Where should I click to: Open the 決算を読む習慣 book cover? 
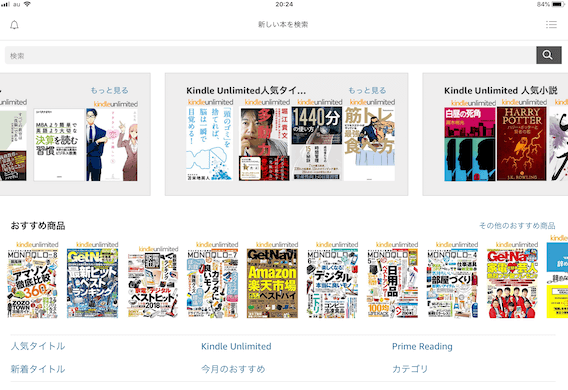(x=59, y=144)
